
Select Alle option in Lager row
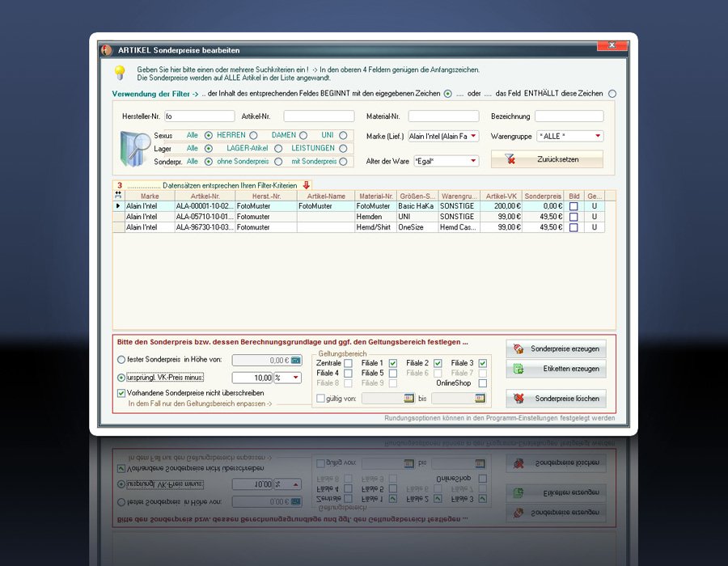[209, 149]
